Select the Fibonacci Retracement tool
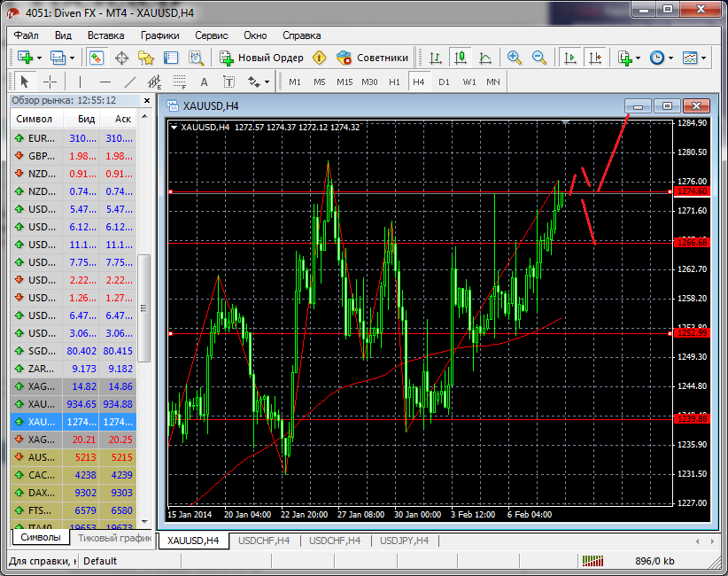728x576 pixels. tap(180, 82)
